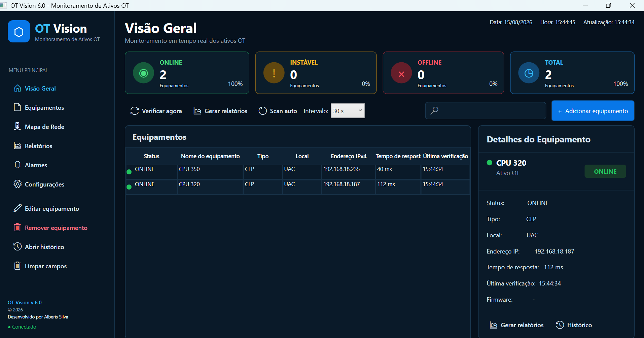Viewport: 644px width, 338px height.
Task: Click Endereço IPv4 column header
Action: coord(349,156)
